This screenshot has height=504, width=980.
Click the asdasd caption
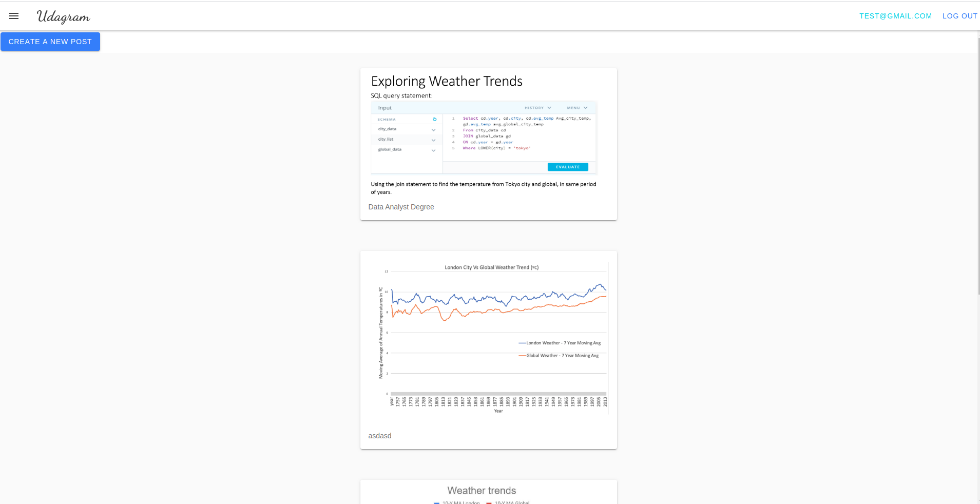380,436
